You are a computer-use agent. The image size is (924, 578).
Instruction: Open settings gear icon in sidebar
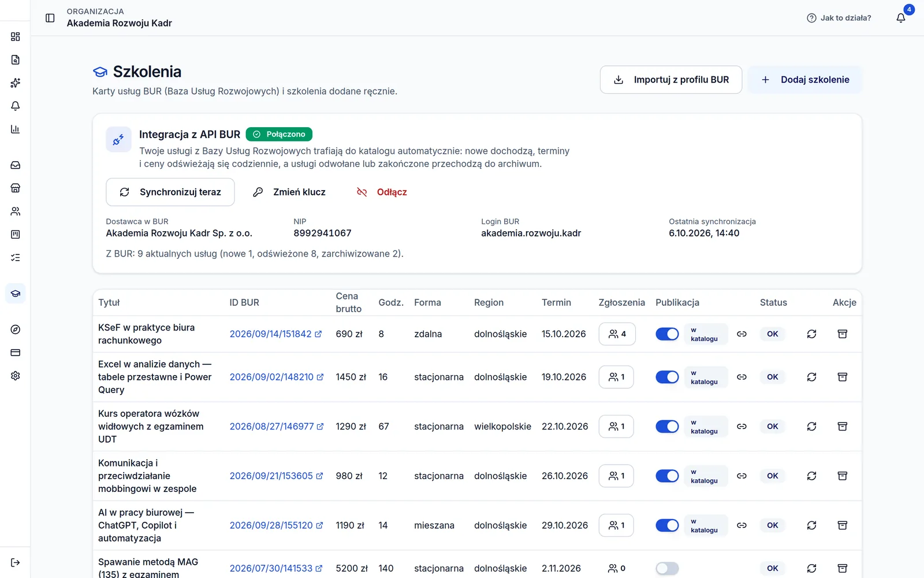coord(16,376)
